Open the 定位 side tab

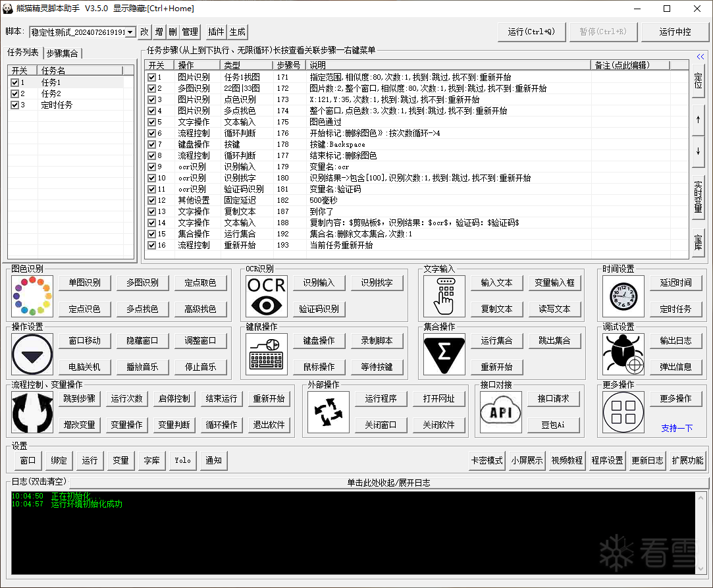pos(698,80)
